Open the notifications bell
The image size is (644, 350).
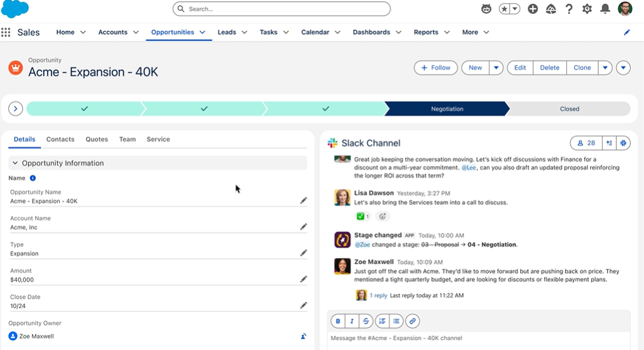pyautogui.click(x=605, y=9)
